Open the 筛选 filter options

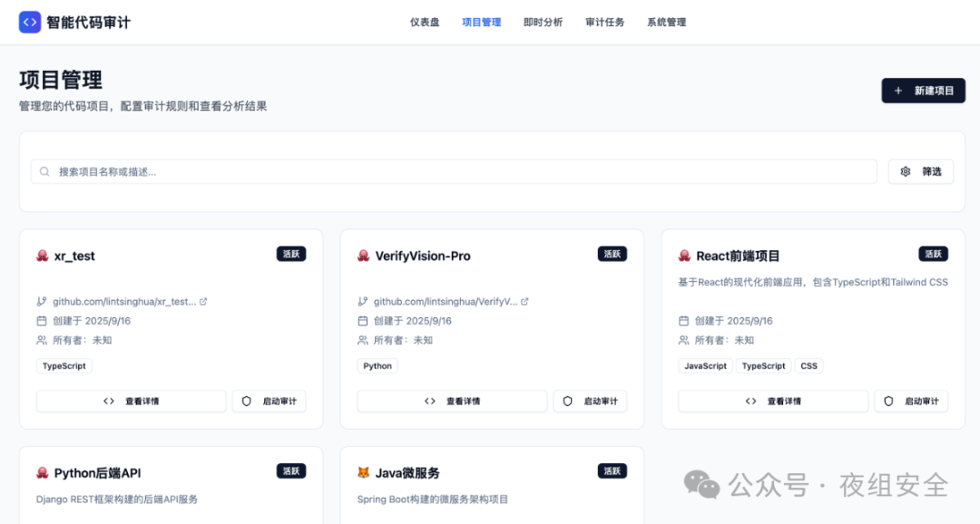(921, 171)
